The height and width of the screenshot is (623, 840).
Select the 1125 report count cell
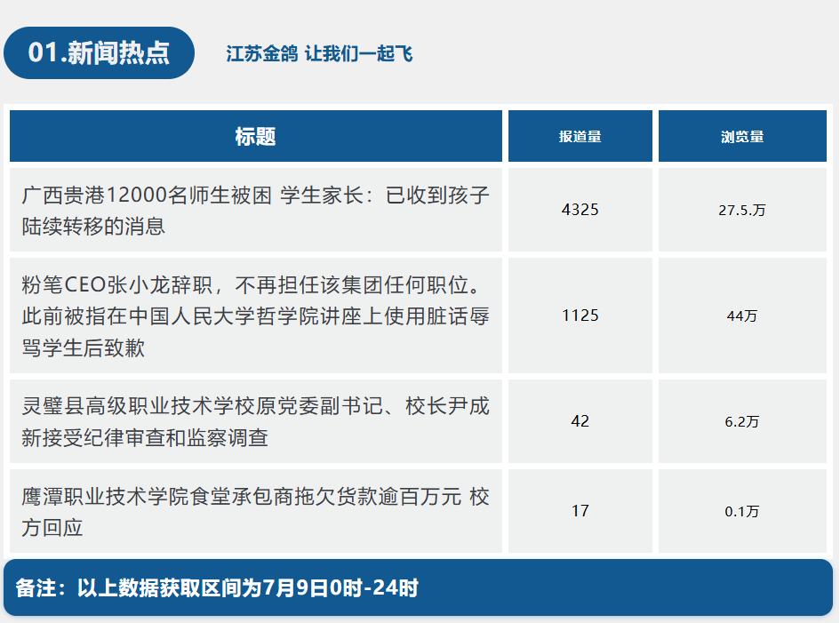pos(580,315)
